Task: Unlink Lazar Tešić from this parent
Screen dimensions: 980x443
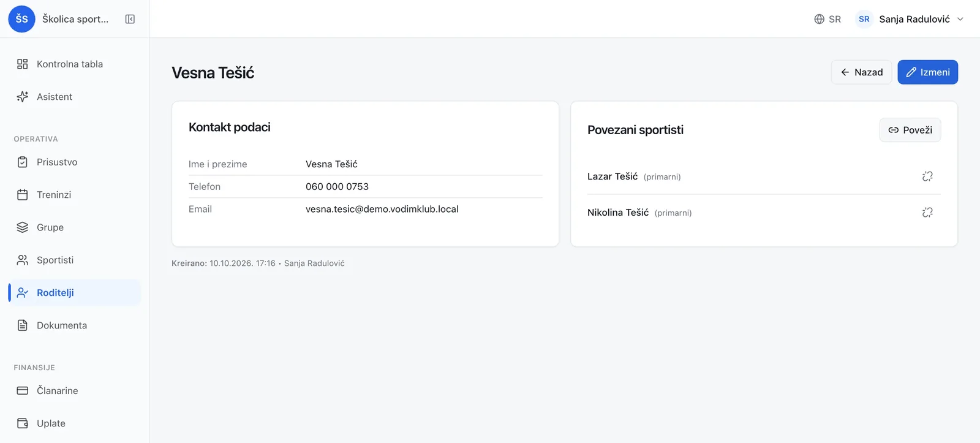Action: [x=927, y=176]
